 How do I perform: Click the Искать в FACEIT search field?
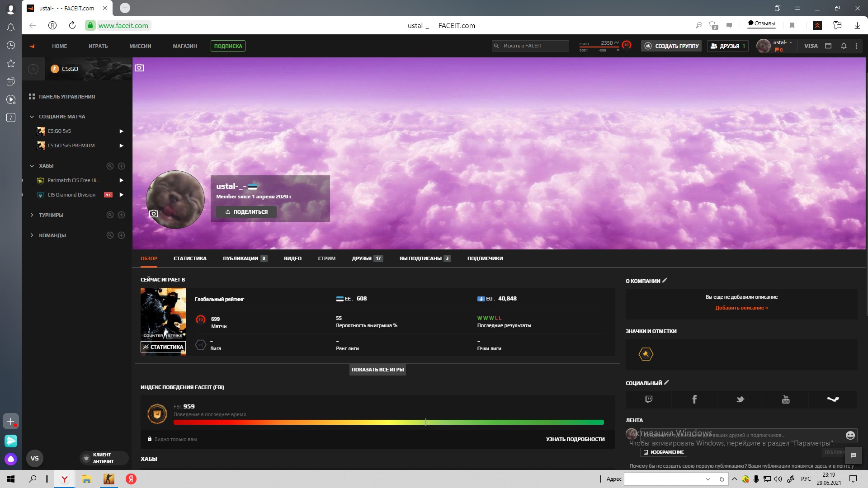coord(530,46)
